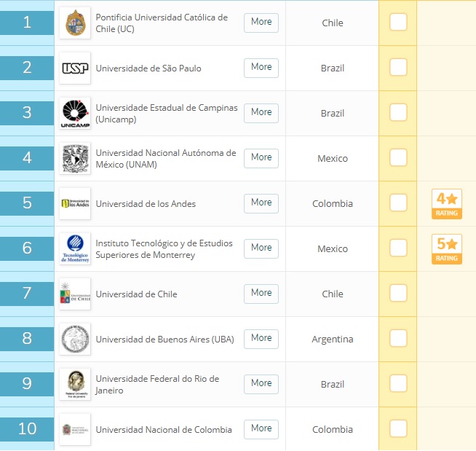
Task: Open the Universidade Federal do Rio de Janeiro link
Action: (x=157, y=384)
